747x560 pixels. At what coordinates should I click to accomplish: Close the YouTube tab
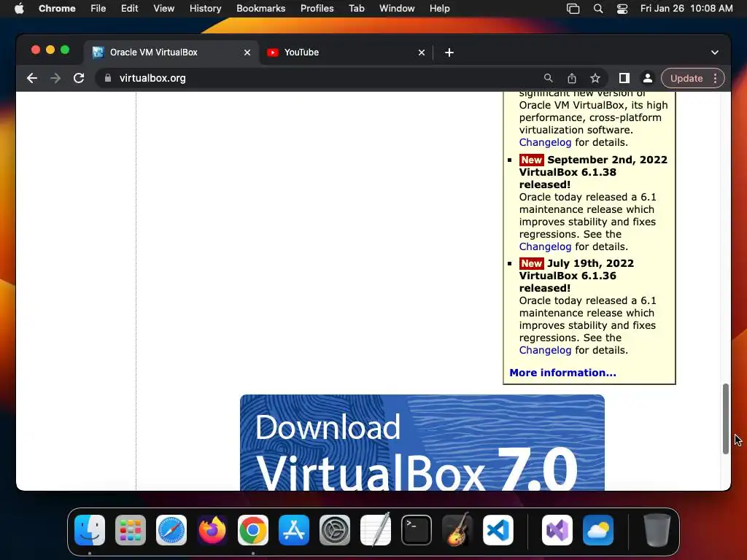pyautogui.click(x=422, y=52)
